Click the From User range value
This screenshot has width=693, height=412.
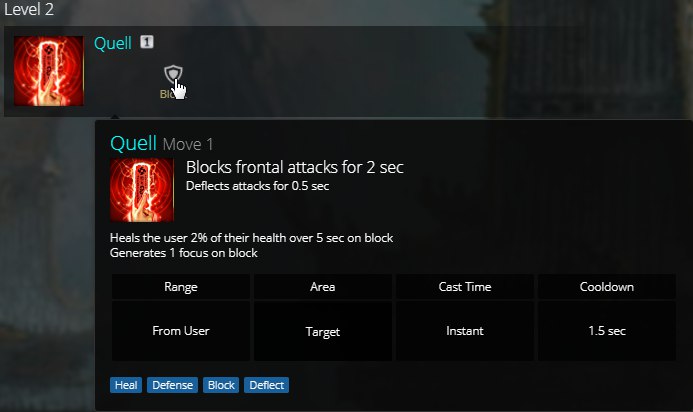(x=181, y=331)
